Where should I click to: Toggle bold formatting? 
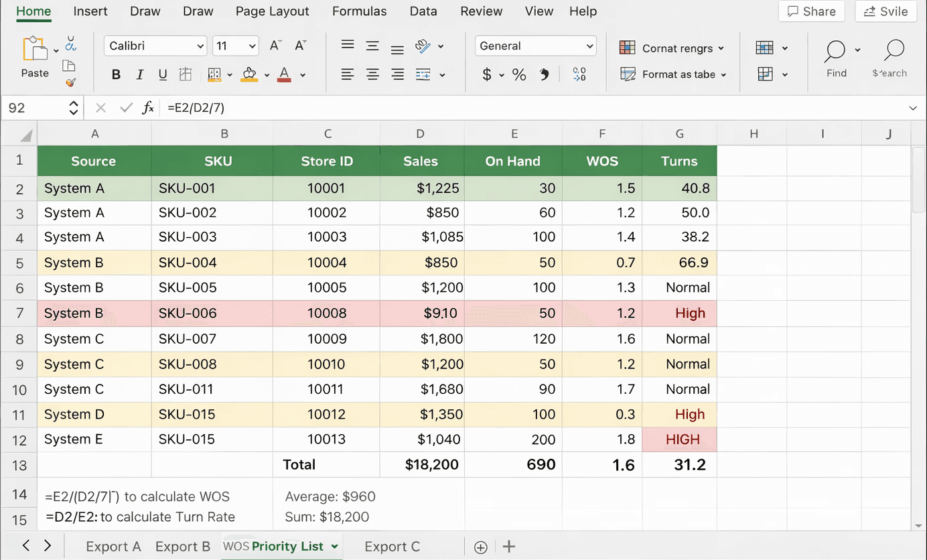116,74
